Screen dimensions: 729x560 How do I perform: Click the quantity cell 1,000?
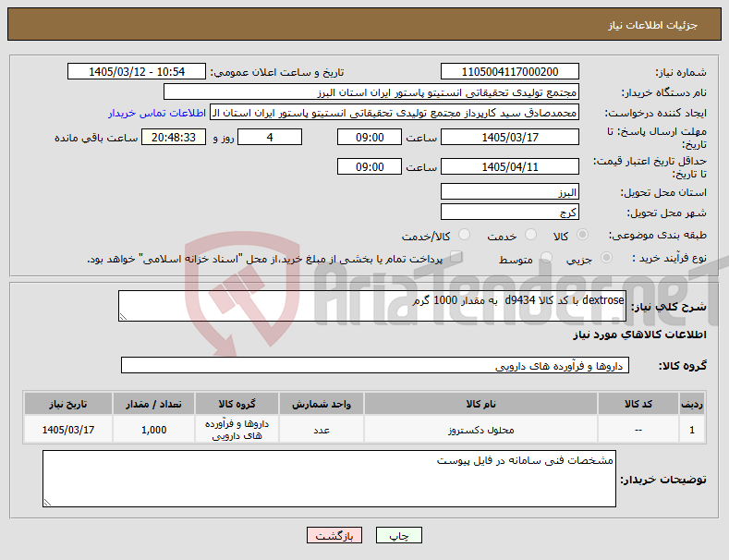154,430
